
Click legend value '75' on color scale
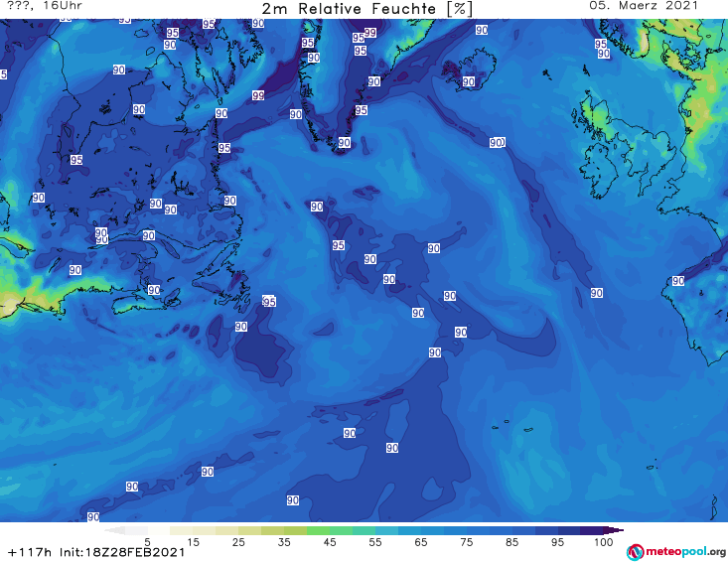point(467,542)
